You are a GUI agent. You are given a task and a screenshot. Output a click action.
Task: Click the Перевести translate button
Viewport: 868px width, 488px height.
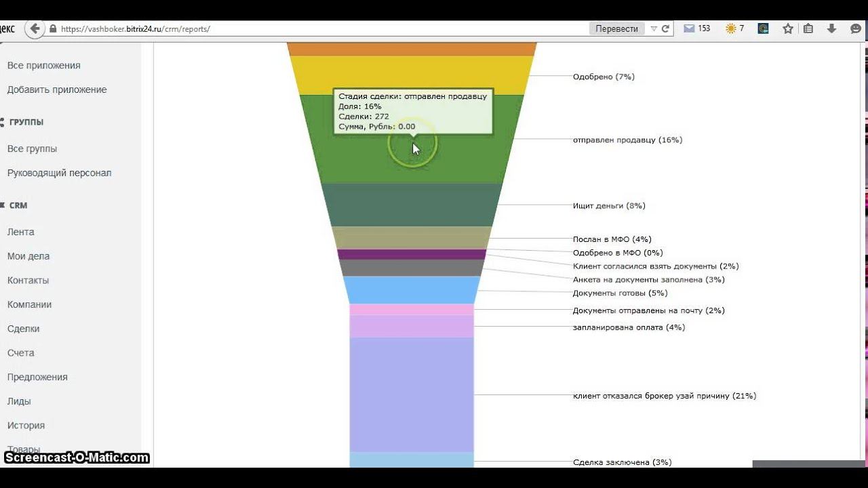click(616, 28)
